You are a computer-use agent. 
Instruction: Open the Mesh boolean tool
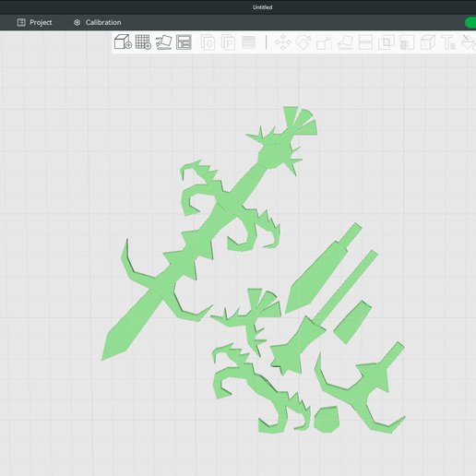tap(387, 42)
